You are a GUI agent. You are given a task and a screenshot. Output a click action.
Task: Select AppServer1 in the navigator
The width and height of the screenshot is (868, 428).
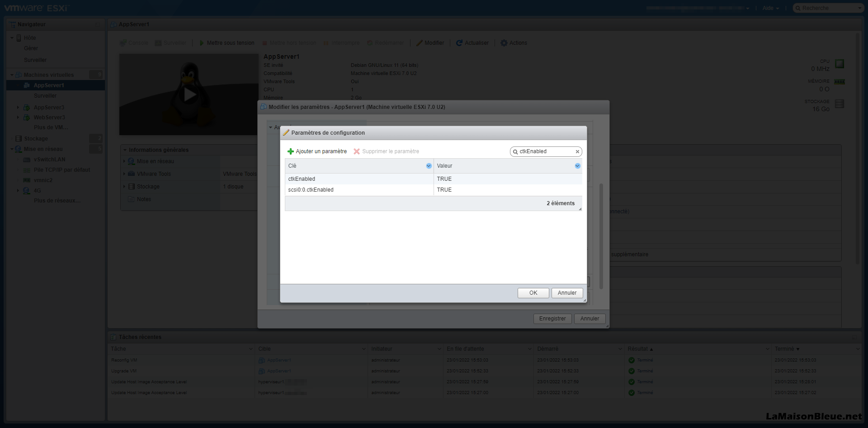(56, 85)
